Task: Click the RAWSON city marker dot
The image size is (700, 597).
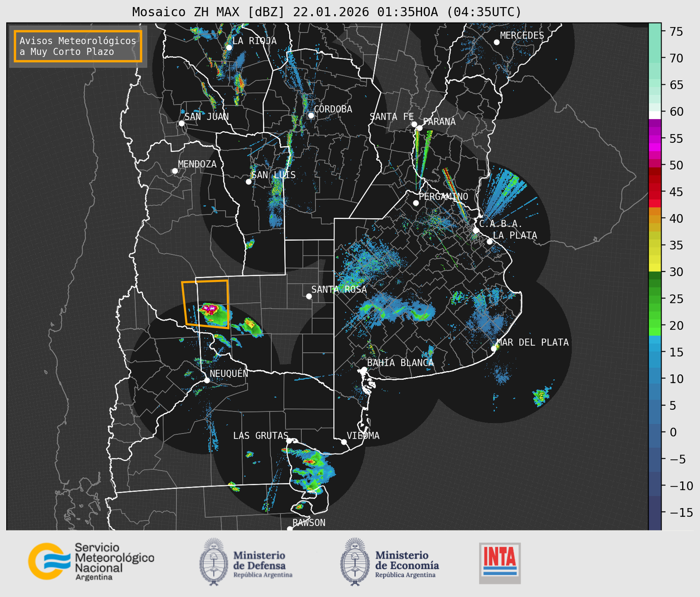Action: pyautogui.click(x=290, y=528)
